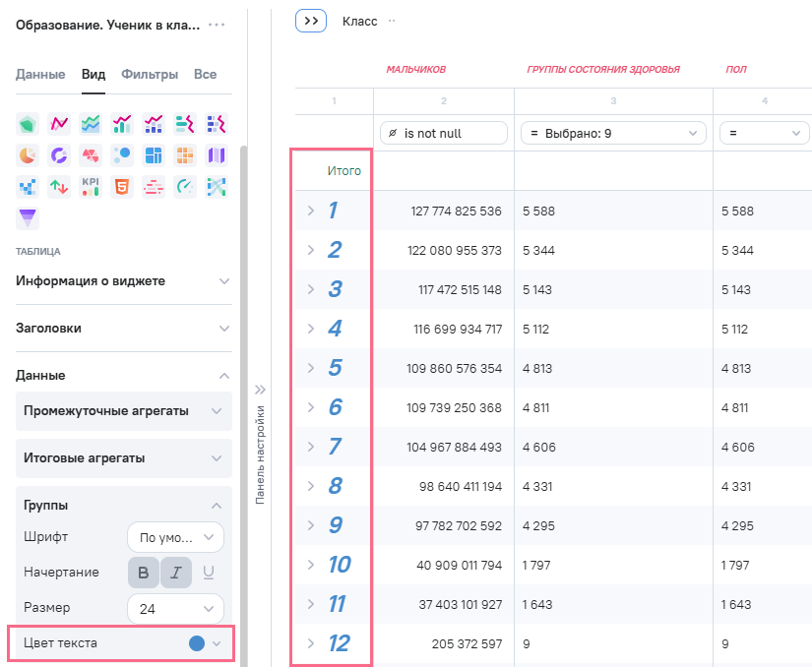812x667 pixels.
Task: Toggle italic style for group text
Action: point(176,573)
